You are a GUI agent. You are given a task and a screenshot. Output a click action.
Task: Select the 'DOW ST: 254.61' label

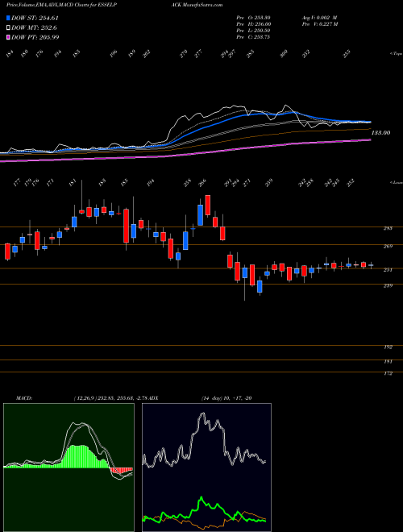tap(35, 18)
